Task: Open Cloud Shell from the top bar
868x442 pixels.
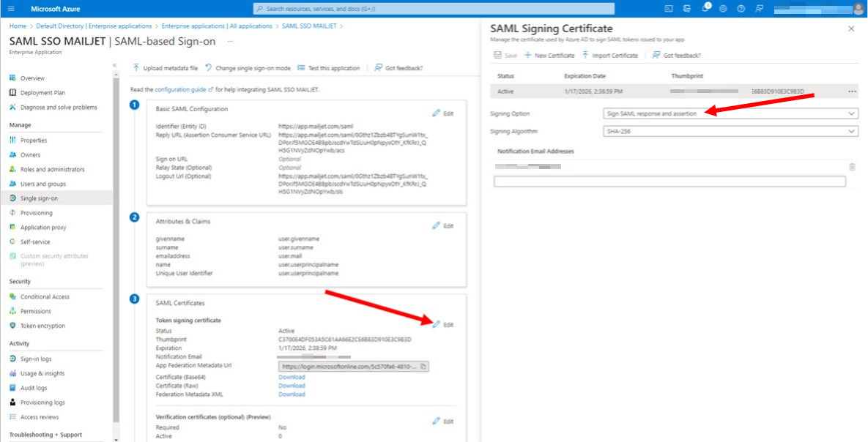Action: 669,9
